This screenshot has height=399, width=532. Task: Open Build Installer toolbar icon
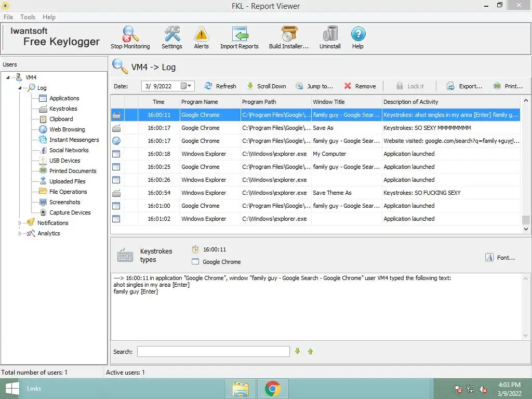[289, 37]
